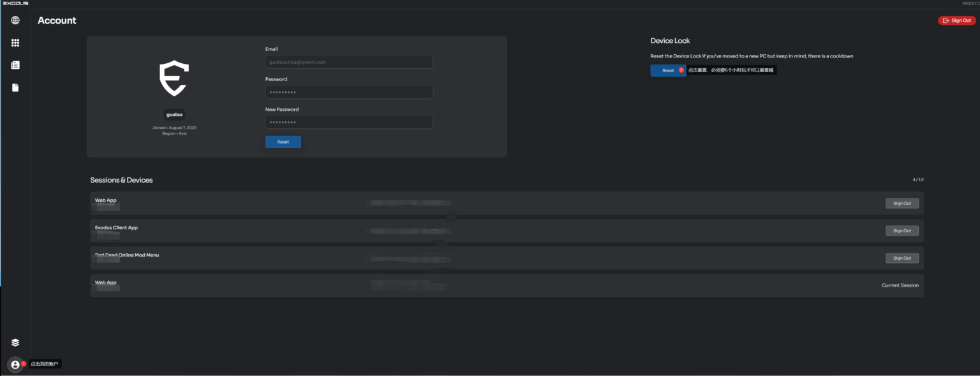Click the Exodus shield logo avatar
Viewport: 980px width, 376px height.
174,78
